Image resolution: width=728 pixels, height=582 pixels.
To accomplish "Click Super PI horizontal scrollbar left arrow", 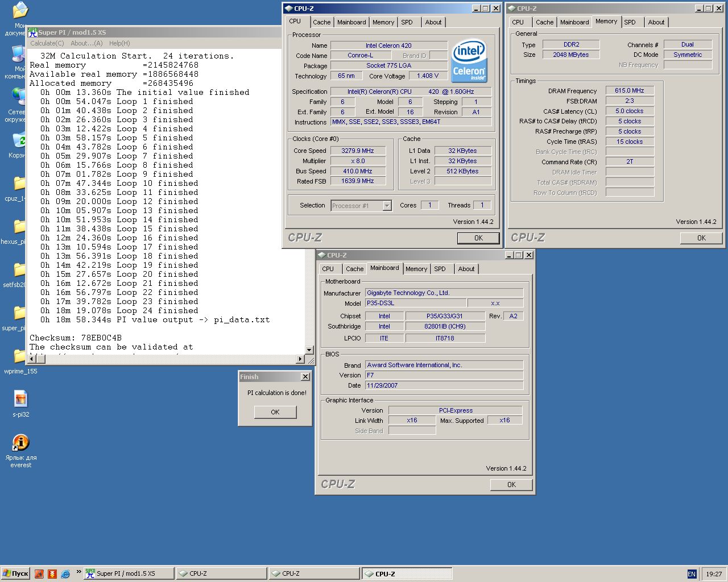I will pos(32,359).
